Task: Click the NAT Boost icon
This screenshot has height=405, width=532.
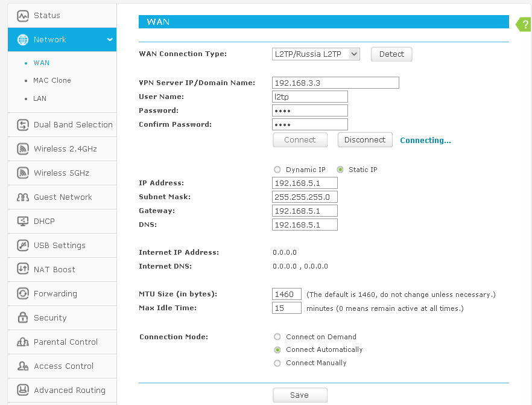Action: click(x=23, y=270)
